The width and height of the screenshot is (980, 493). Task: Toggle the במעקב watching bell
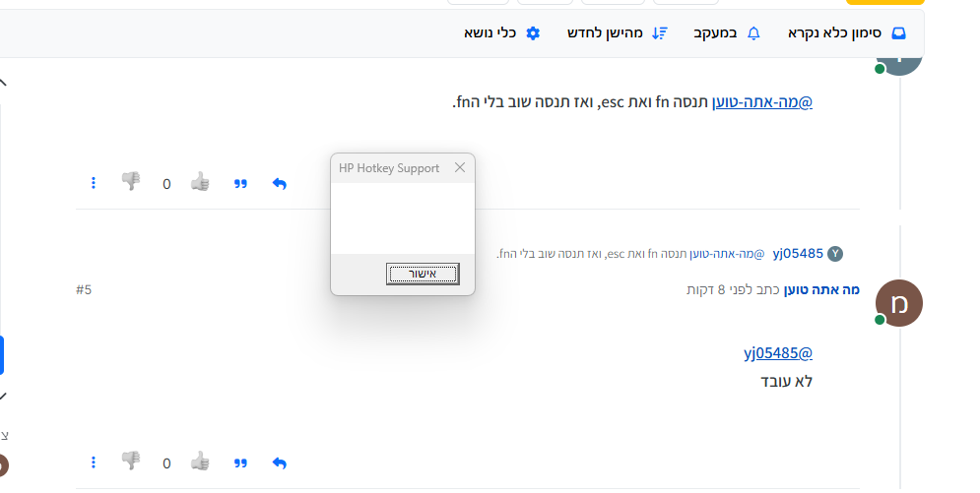[727, 33]
